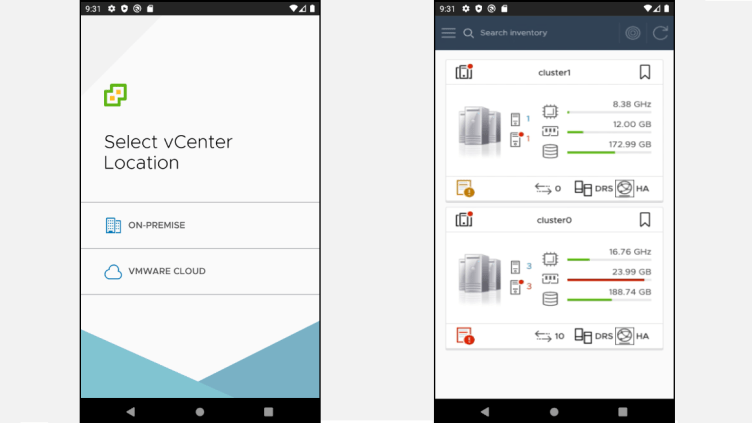
Task: Tap cluster0 storage database icon
Action: 550,299
